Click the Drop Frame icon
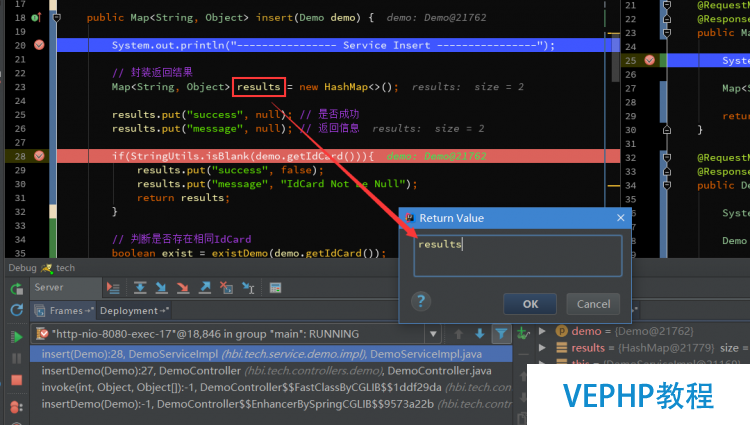 click(226, 287)
